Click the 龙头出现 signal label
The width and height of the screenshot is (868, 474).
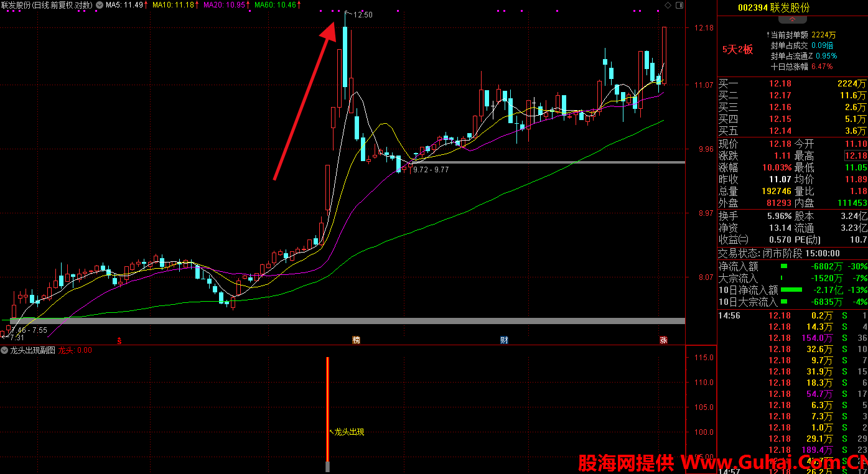[x=348, y=432]
